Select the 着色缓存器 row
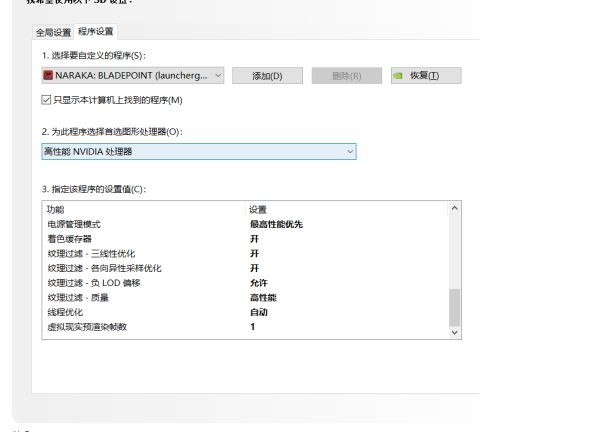The height and width of the screenshot is (432, 600). pyautogui.click(x=245, y=239)
